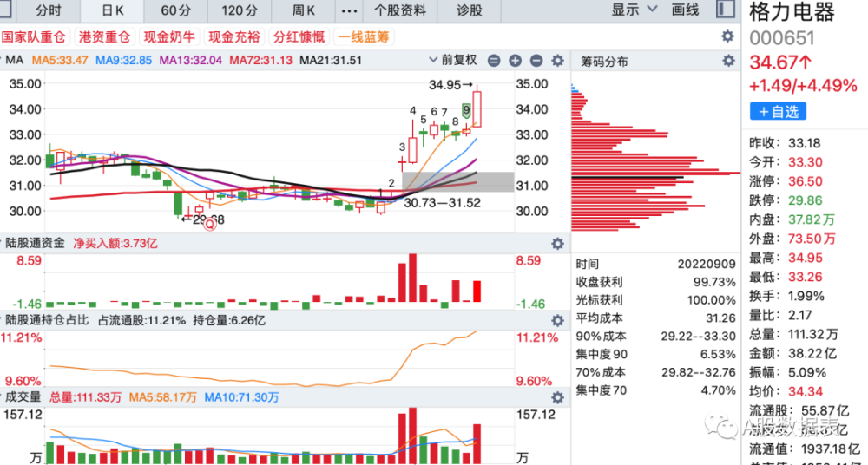Click the 国家队重仓 tag
This screenshot has height=465, width=868.
(x=34, y=37)
